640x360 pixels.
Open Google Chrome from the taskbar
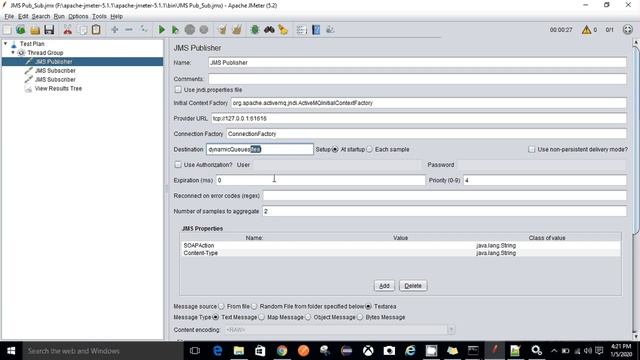(282, 351)
